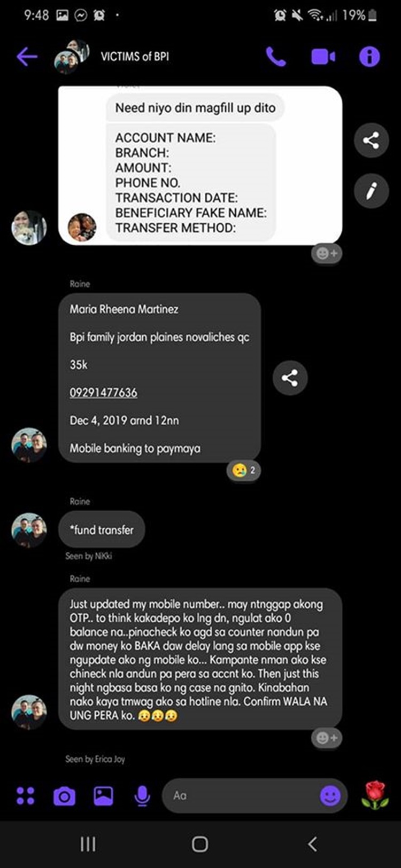Open the photo gallery picker
The image size is (401, 868).
(103, 796)
